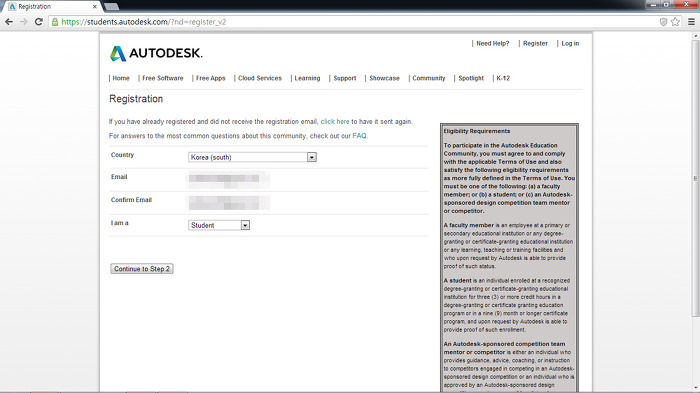Open the Chrome hamburger menu
700x393 pixels.
tap(692, 22)
